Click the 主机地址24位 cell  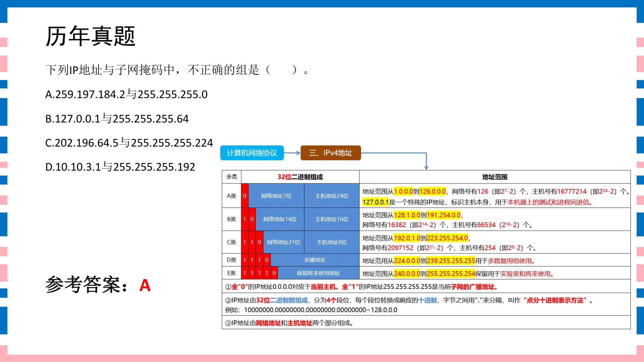(332, 196)
